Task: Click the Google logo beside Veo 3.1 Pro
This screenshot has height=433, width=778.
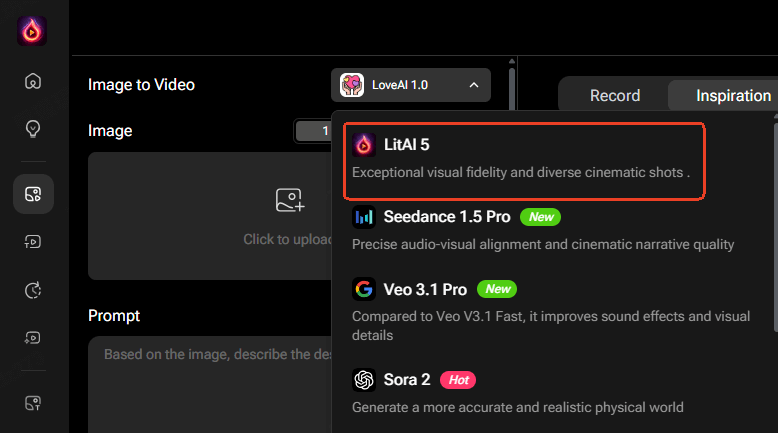Action: coord(364,289)
